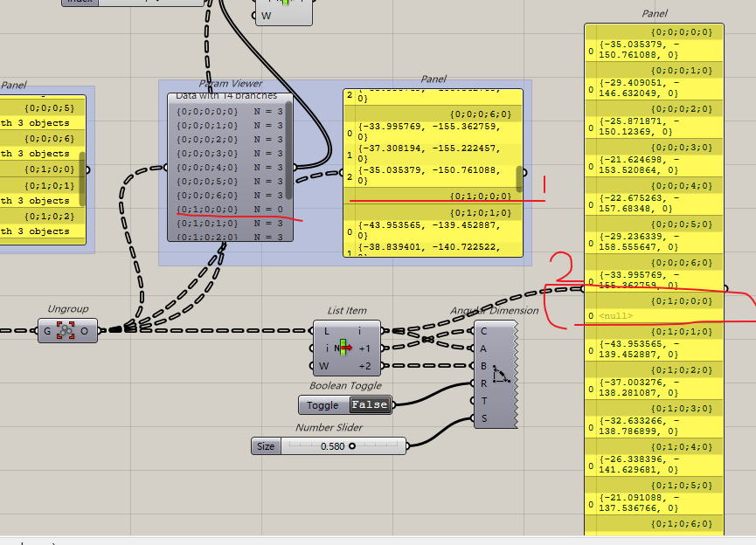Click Angular Dimension S input
Image resolution: width=756 pixels, height=545 pixels.
pos(483,418)
